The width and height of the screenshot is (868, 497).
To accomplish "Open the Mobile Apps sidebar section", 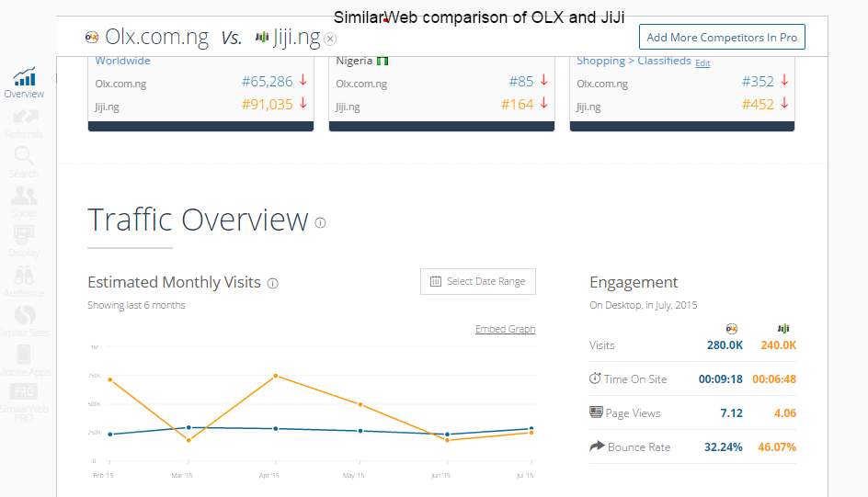I will (24, 361).
